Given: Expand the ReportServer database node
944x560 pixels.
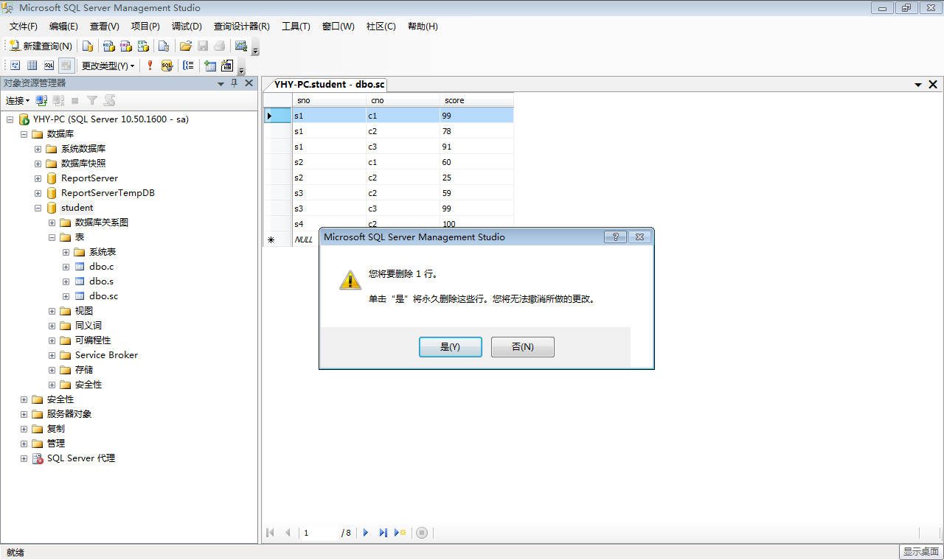Looking at the screenshot, I should click(38, 178).
